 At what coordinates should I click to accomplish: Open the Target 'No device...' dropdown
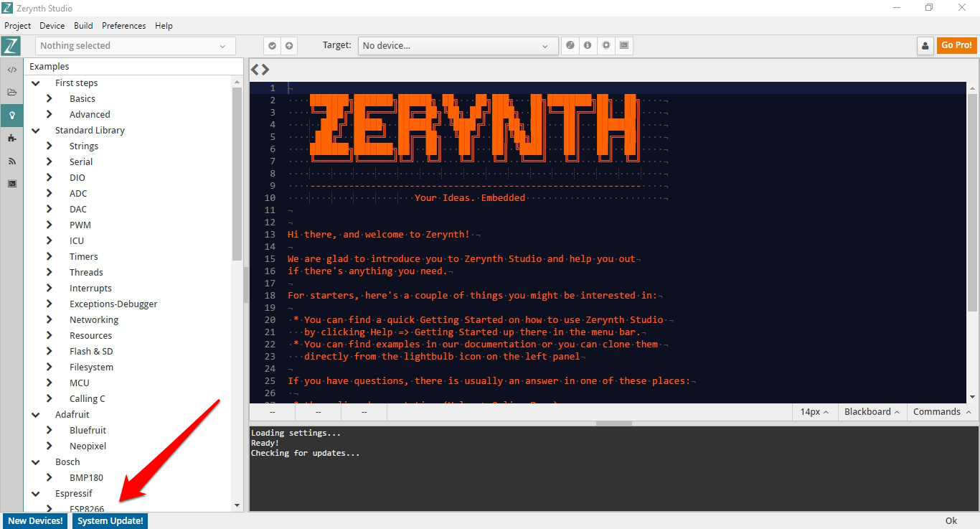458,46
